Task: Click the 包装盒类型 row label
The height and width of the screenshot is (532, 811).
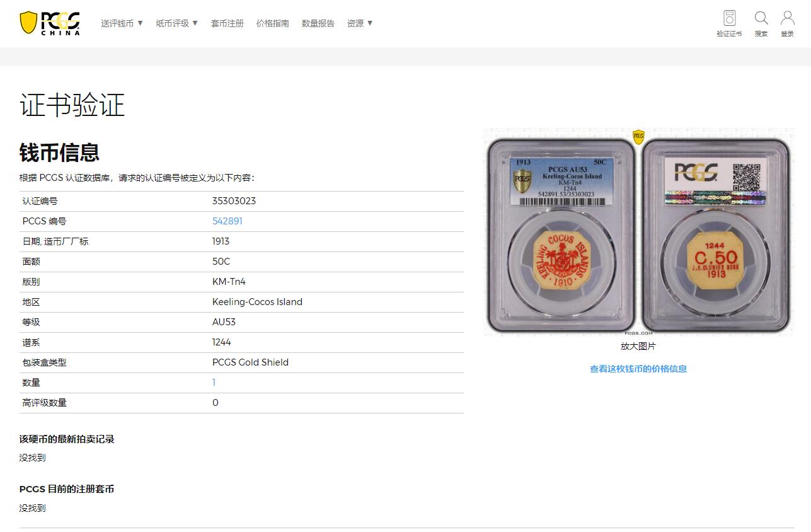Action: [44, 362]
